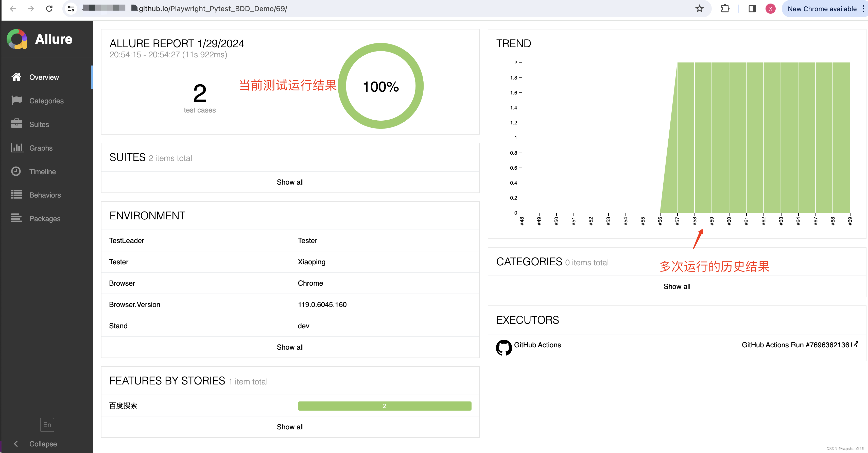
Task: Bookmark this page with the star
Action: pos(699,9)
